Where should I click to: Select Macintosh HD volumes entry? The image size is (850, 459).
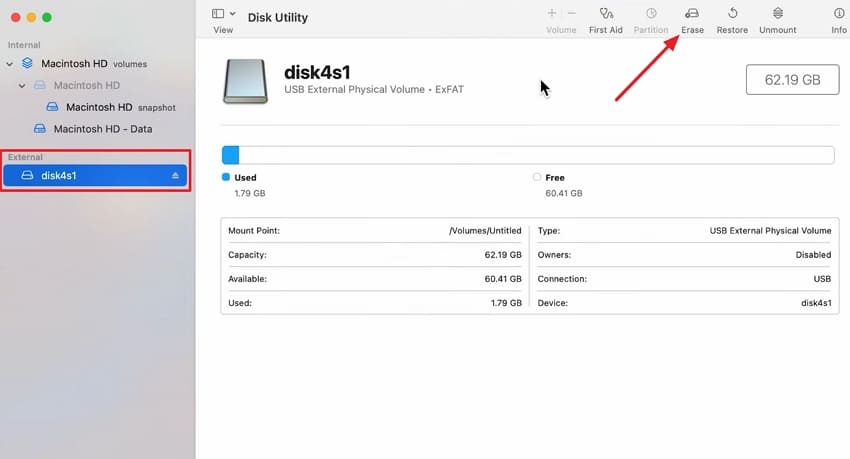94,63
